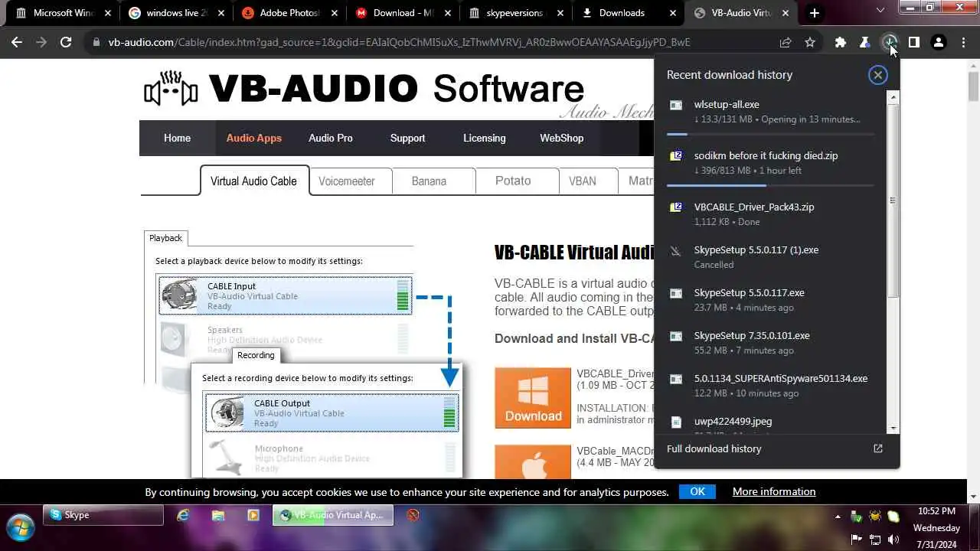Close the VB-Audio Virtual tab

[x=787, y=13]
